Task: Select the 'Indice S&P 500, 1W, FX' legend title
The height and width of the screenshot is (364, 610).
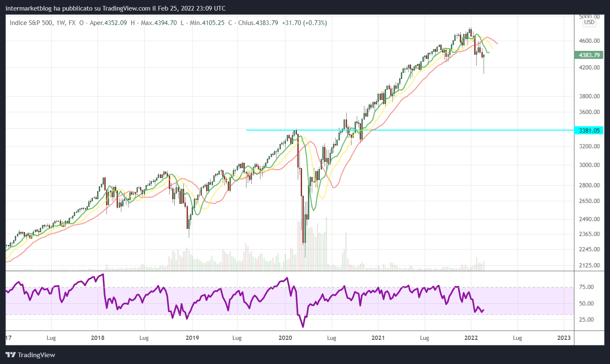Action: (43, 23)
